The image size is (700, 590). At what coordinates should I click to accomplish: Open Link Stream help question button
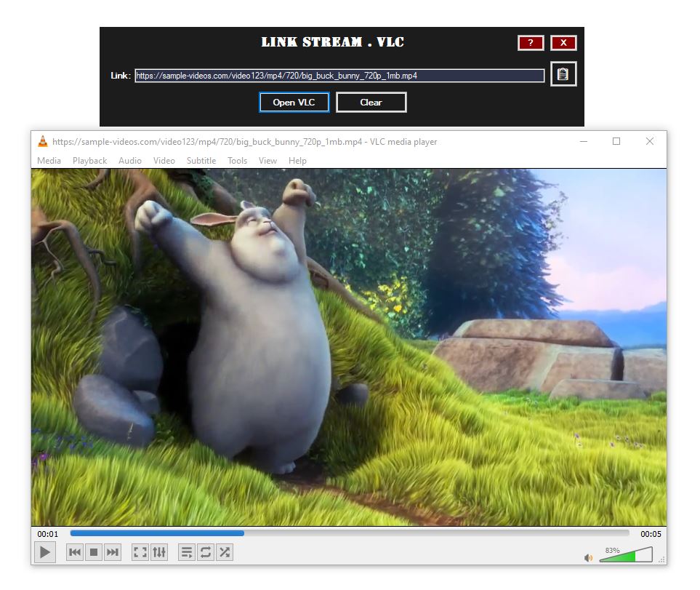(531, 43)
